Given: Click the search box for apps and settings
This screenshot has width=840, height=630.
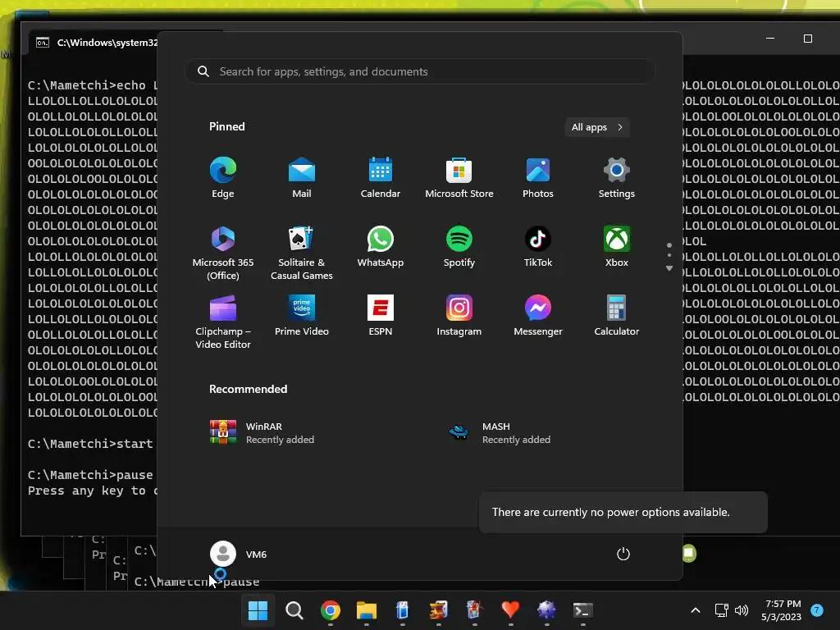Looking at the screenshot, I should point(420,71).
